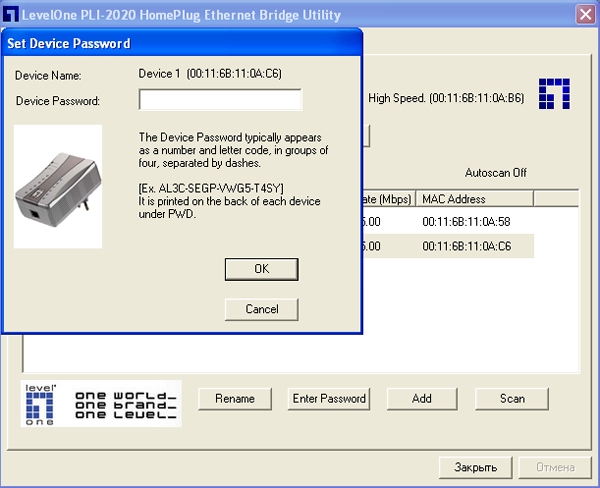Image resolution: width=600 pixels, height=488 pixels.
Task: Click the blue LevelOne logo icon near High Speed
Action: pos(554,94)
